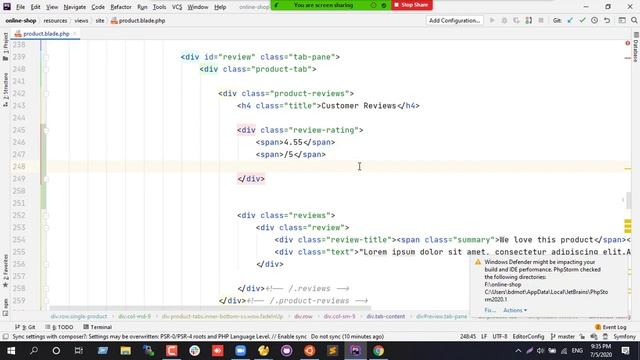Collapse code fold at line 239
This screenshot has height=360, width=640.
(x=46, y=57)
